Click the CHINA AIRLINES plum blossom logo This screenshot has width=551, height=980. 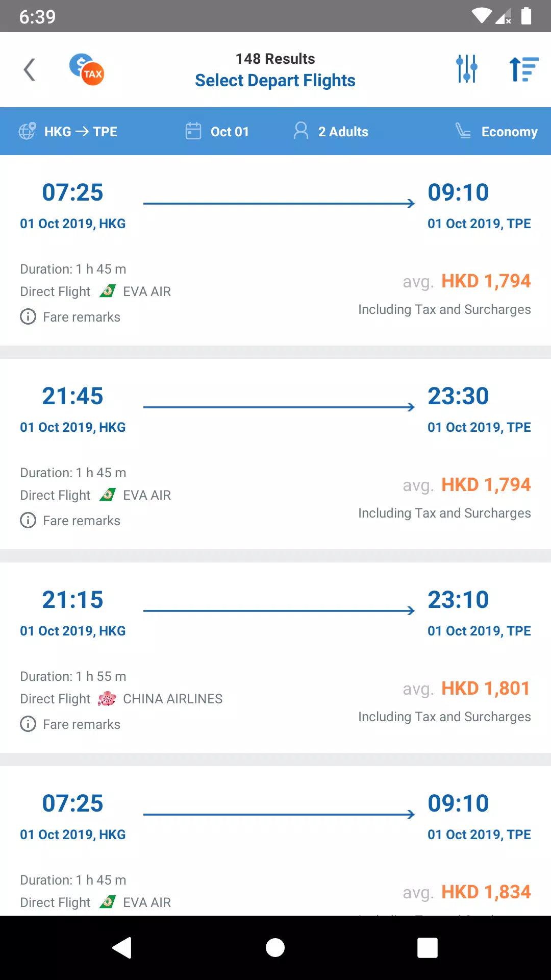click(x=107, y=699)
